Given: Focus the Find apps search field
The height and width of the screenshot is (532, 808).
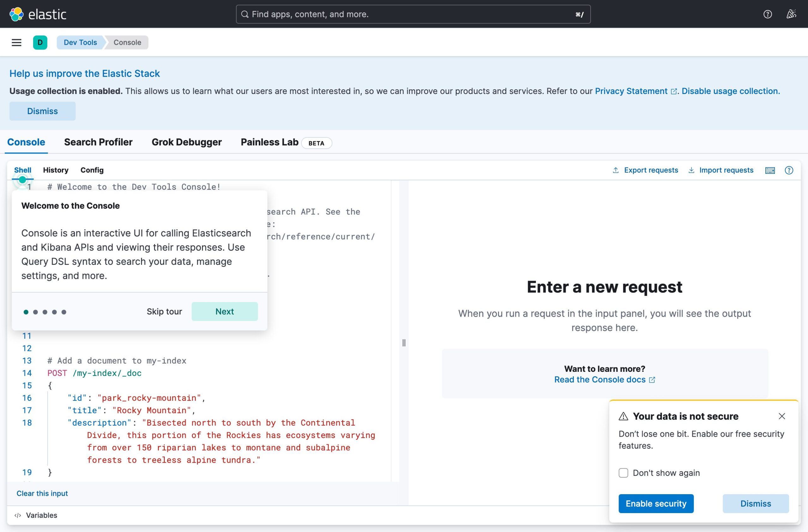Looking at the screenshot, I should [x=413, y=14].
